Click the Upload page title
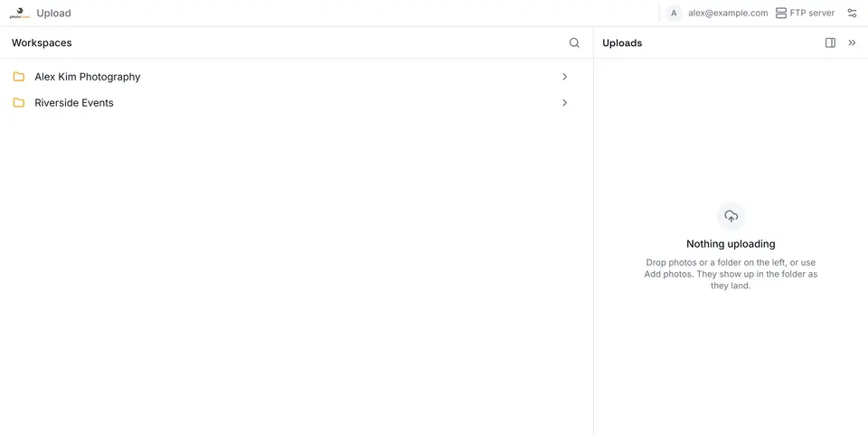This screenshot has height=434, width=868. pyautogui.click(x=53, y=14)
